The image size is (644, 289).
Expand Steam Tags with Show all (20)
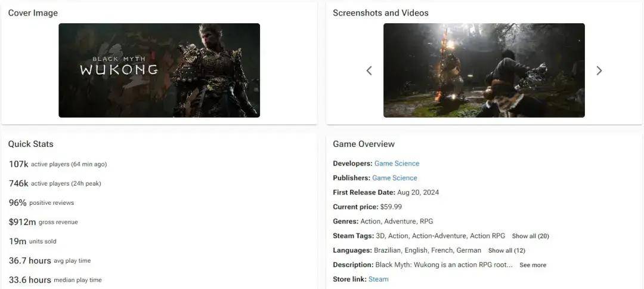tap(530, 236)
